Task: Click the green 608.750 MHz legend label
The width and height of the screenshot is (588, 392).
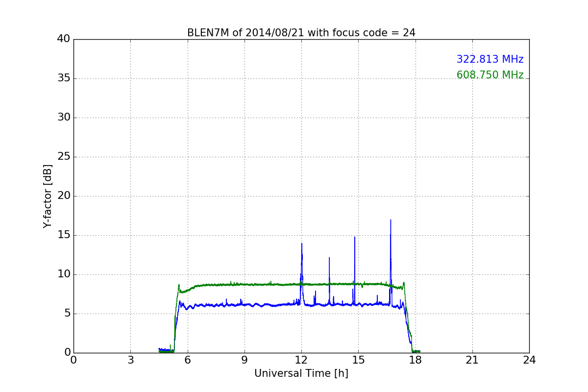Action: coord(490,75)
